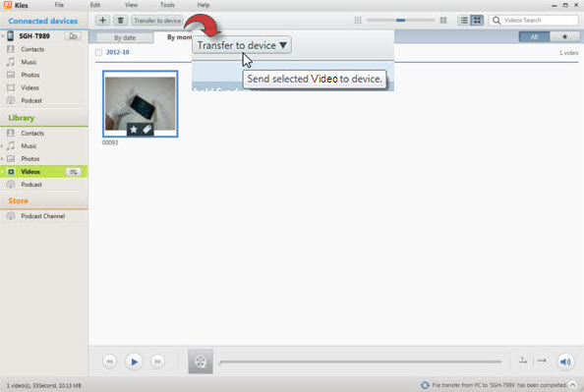Click the Store section header

point(18,200)
